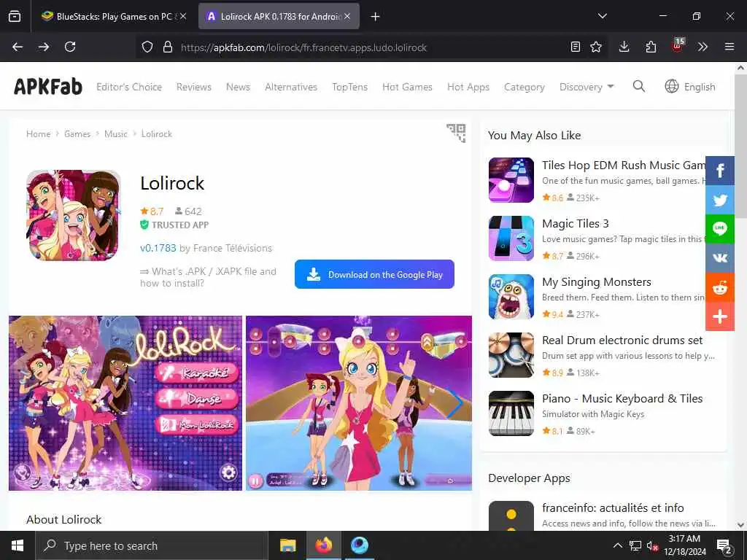This screenshot has width=747, height=560.
Task: Share on Reddit
Action: (720, 287)
